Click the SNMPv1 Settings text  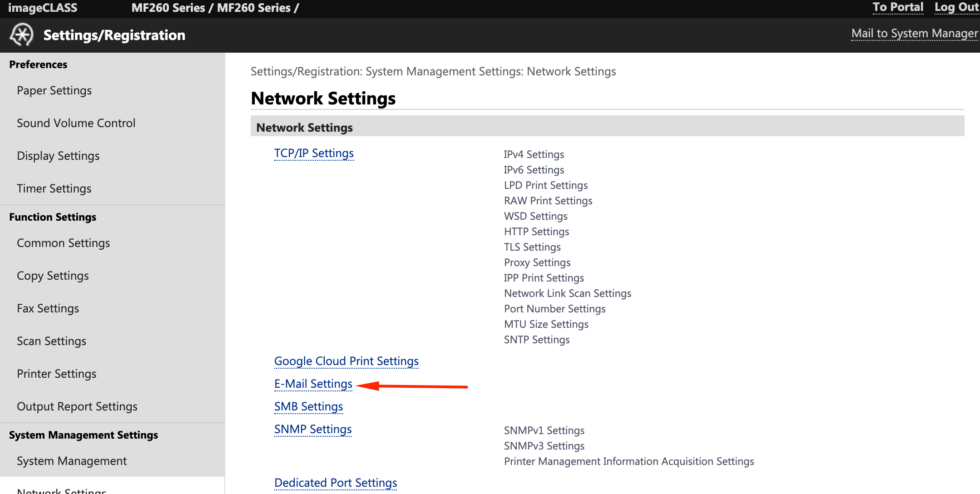[x=544, y=430]
